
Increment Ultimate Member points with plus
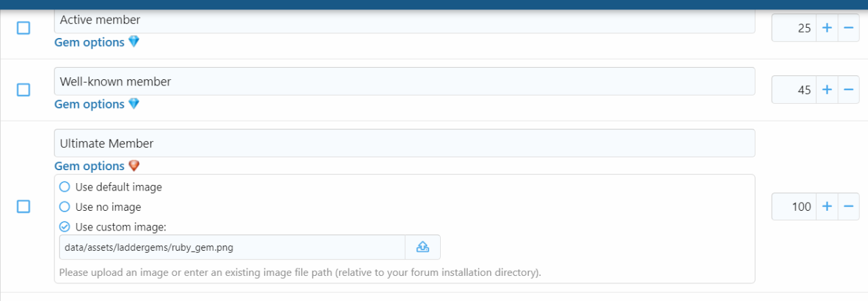pos(827,207)
